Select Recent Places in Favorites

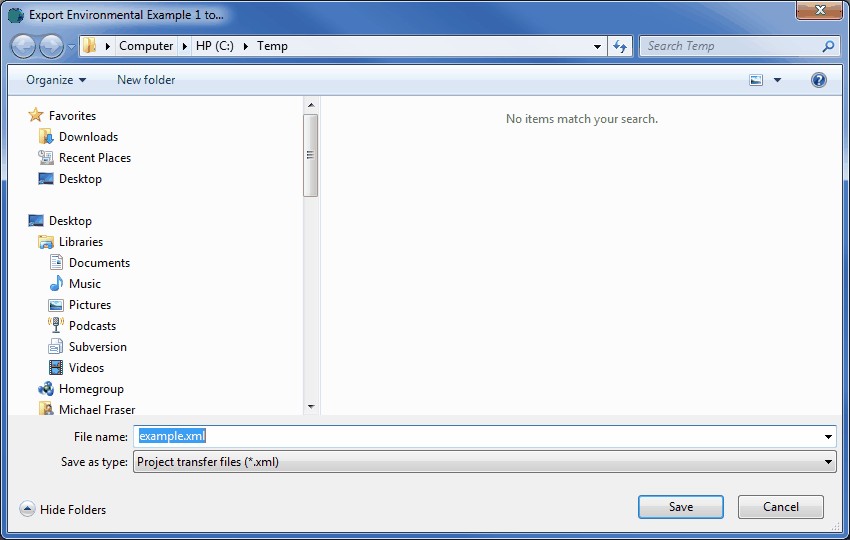coord(94,158)
